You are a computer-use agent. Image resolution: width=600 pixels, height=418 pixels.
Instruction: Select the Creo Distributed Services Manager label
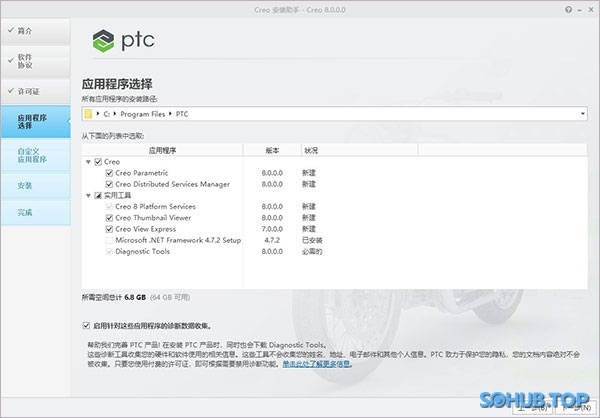[x=173, y=184]
